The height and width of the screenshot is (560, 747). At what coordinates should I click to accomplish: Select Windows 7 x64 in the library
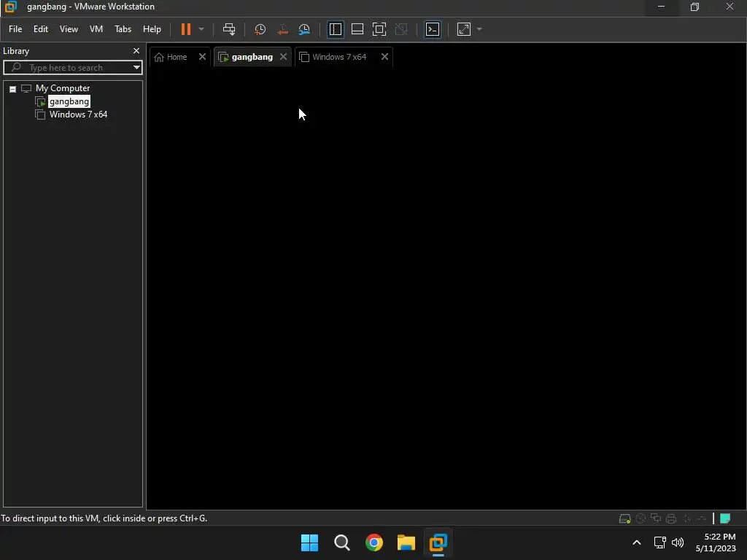(x=78, y=114)
